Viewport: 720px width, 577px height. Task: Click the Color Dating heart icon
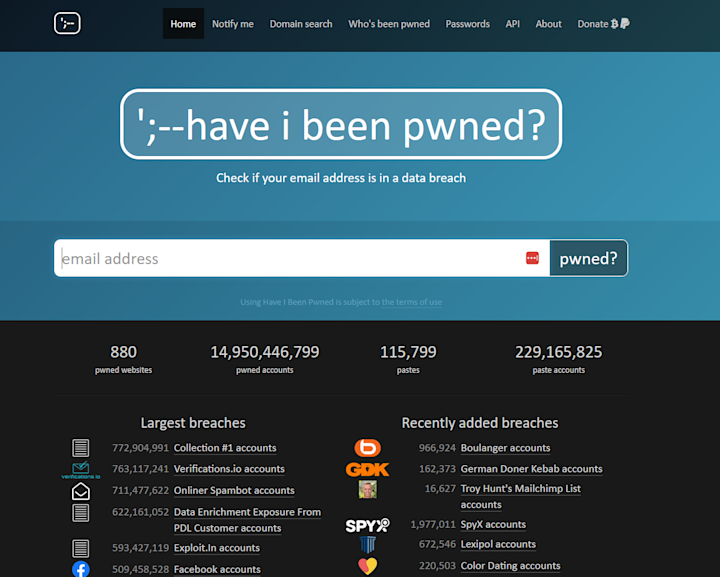(367, 566)
